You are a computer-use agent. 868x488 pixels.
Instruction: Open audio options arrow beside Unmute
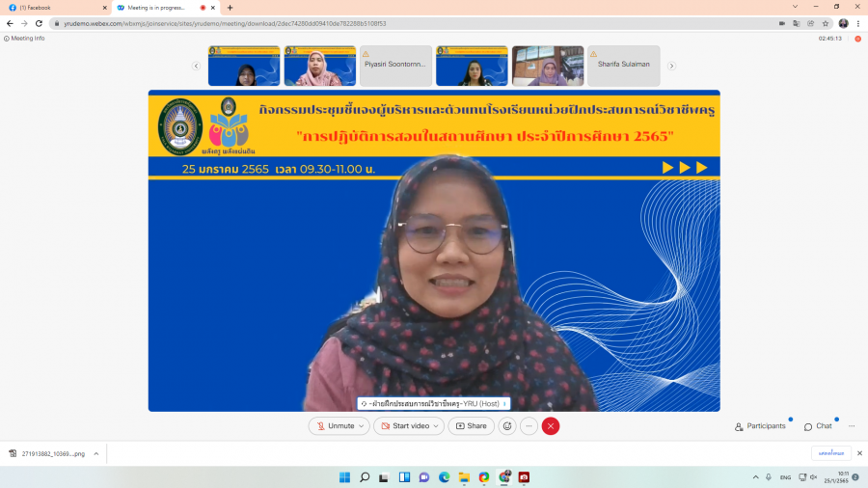[x=362, y=426]
